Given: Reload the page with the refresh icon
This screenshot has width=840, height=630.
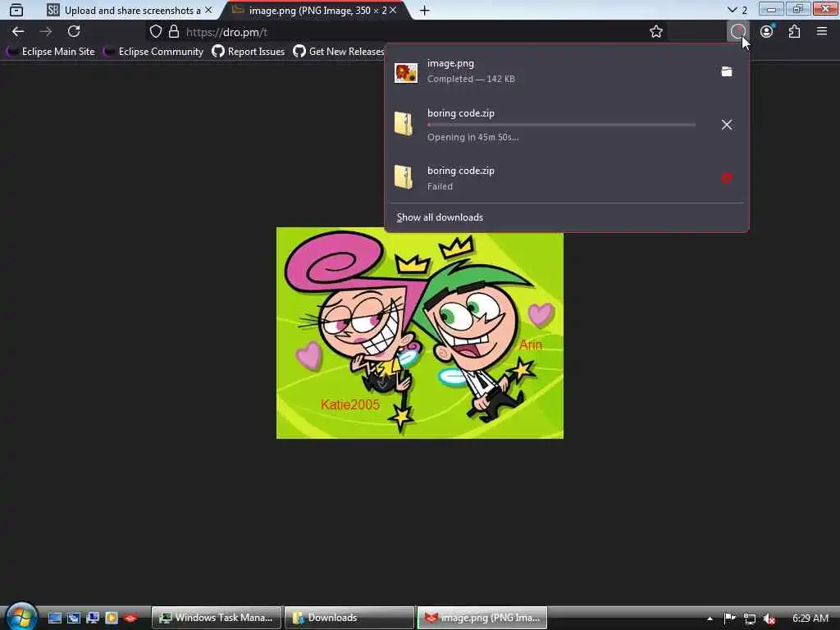Looking at the screenshot, I should point(74,32).
